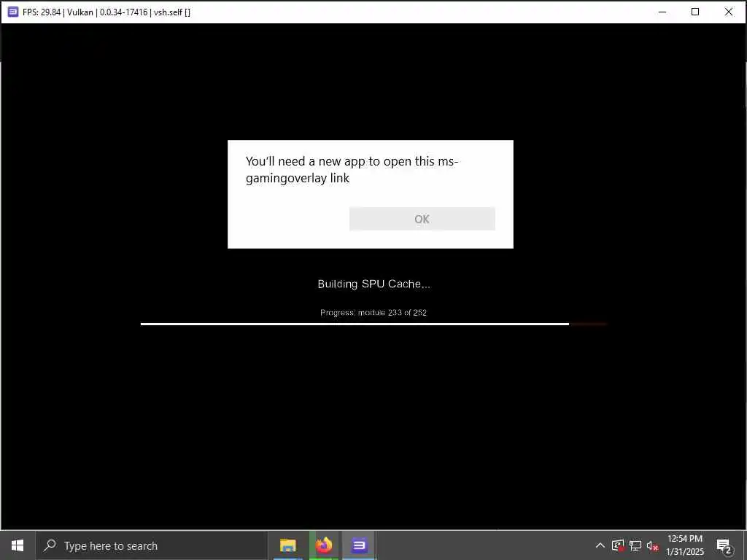
Task: Dismiss the ms-gamingoverlay dialog with OK
Action: coord(422,219)
